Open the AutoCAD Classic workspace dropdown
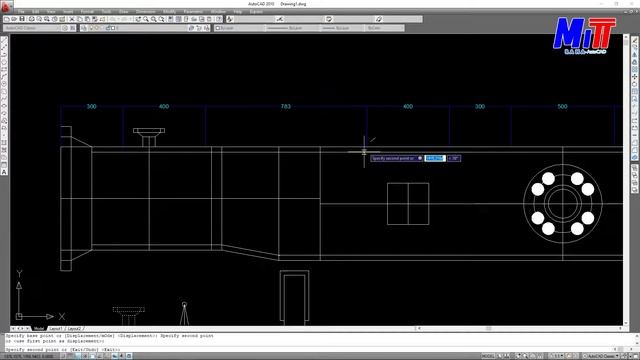This screenshot has height=360, width=640. (x=32, y=28)
